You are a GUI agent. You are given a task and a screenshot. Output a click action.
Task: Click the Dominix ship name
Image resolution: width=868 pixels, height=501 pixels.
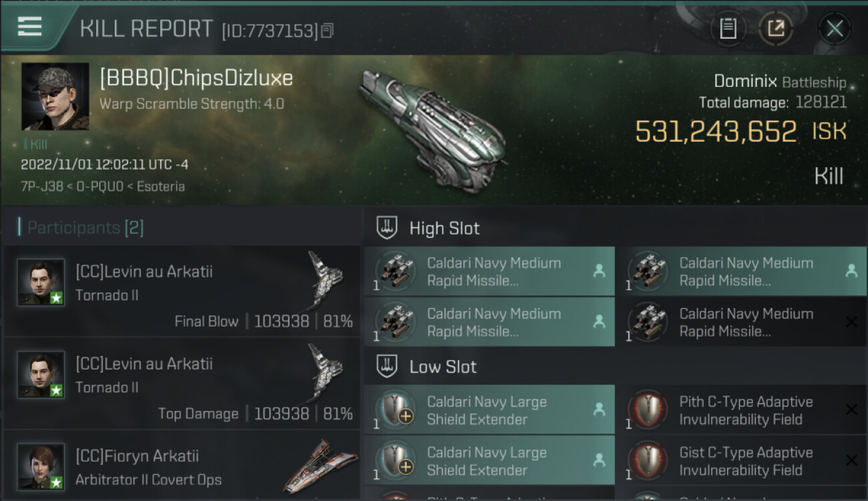745,81
